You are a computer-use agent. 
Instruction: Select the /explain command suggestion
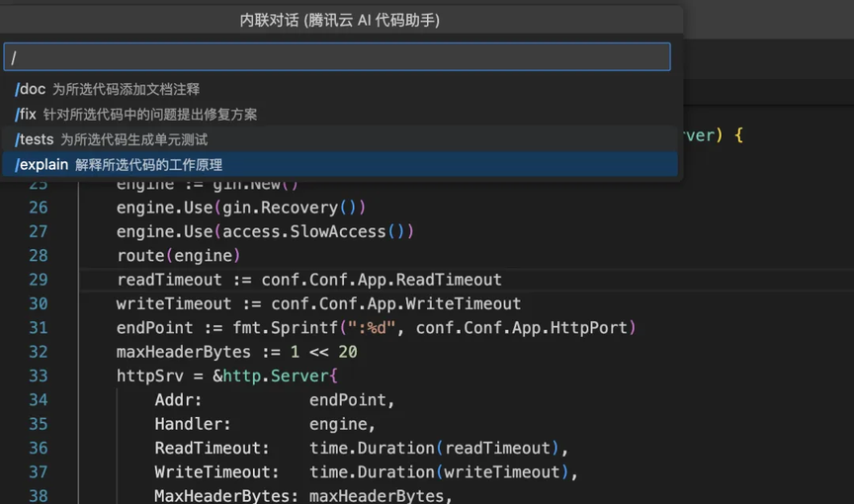tap(340, 164)
